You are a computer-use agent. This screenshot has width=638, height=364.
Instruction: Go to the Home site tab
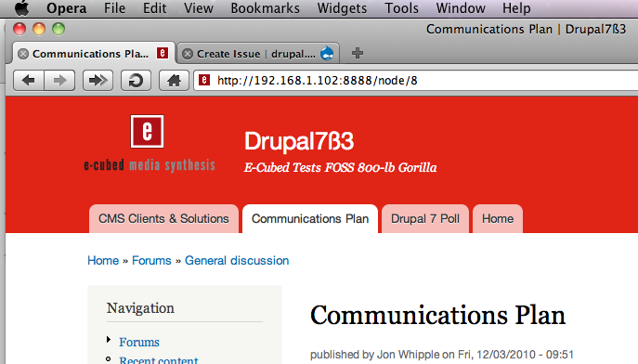click(498, 219)
